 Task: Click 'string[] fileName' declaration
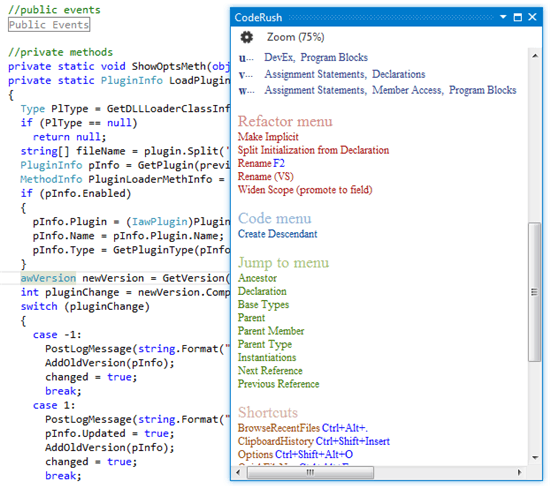(73, 152)
